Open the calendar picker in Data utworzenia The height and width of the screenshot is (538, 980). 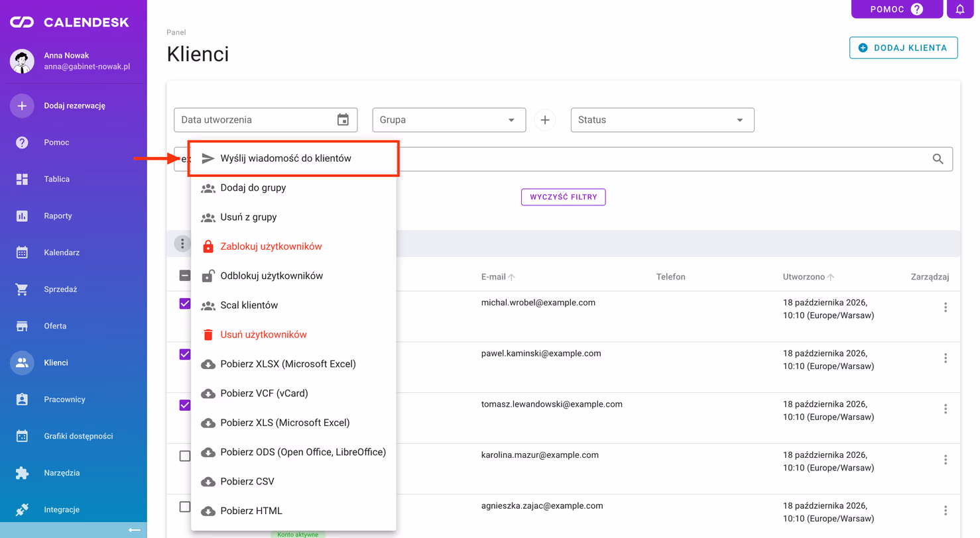tap(343, 120)
